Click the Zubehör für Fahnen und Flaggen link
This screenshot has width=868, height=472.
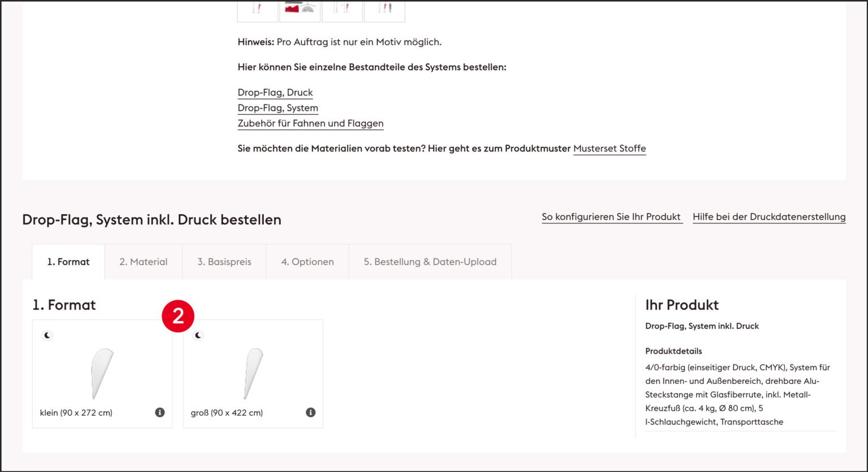point(310,123)
